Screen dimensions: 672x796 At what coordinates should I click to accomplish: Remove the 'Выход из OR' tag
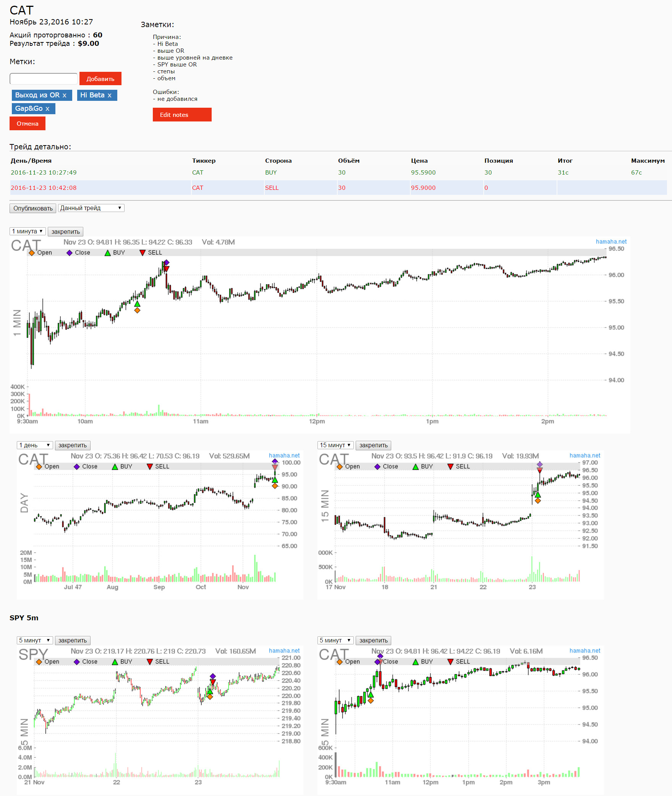[x=65, y=95]
